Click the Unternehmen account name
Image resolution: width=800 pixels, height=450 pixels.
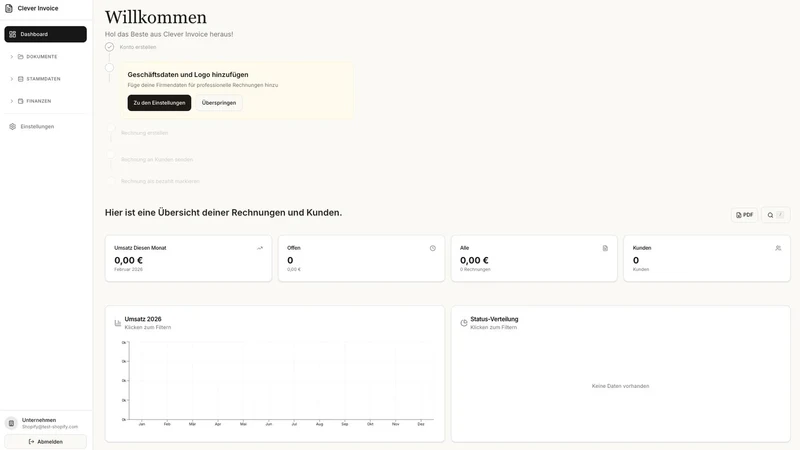coord(39,420)
